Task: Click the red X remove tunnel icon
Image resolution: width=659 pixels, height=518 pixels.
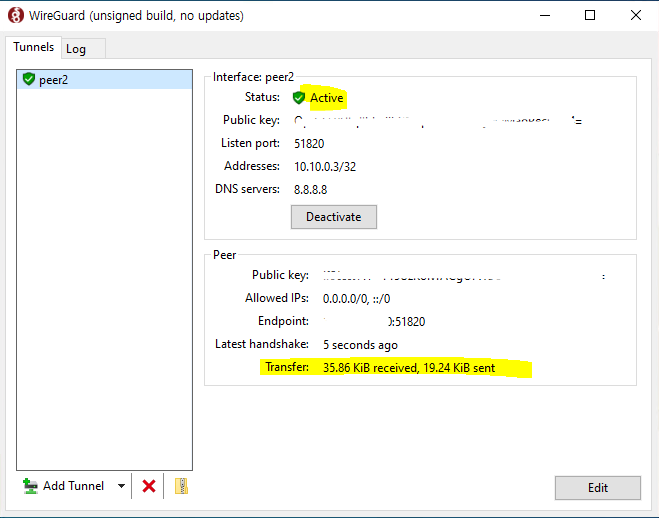Action: 149,486
